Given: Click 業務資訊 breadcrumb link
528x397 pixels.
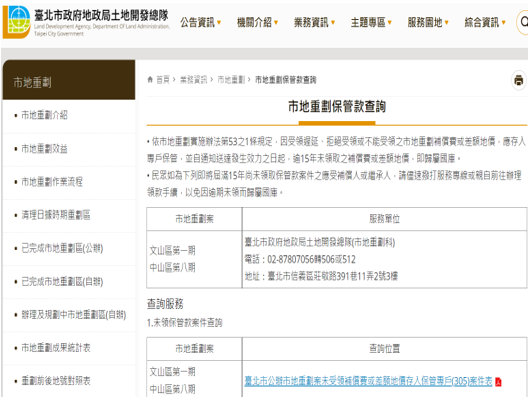Looking at the screenshot, I should (194, 80).
